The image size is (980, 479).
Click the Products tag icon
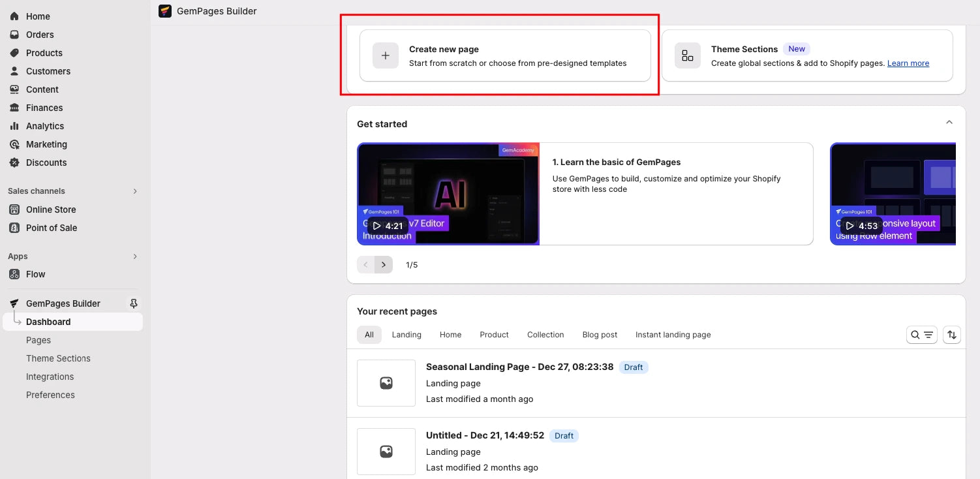tap(14, 53)
